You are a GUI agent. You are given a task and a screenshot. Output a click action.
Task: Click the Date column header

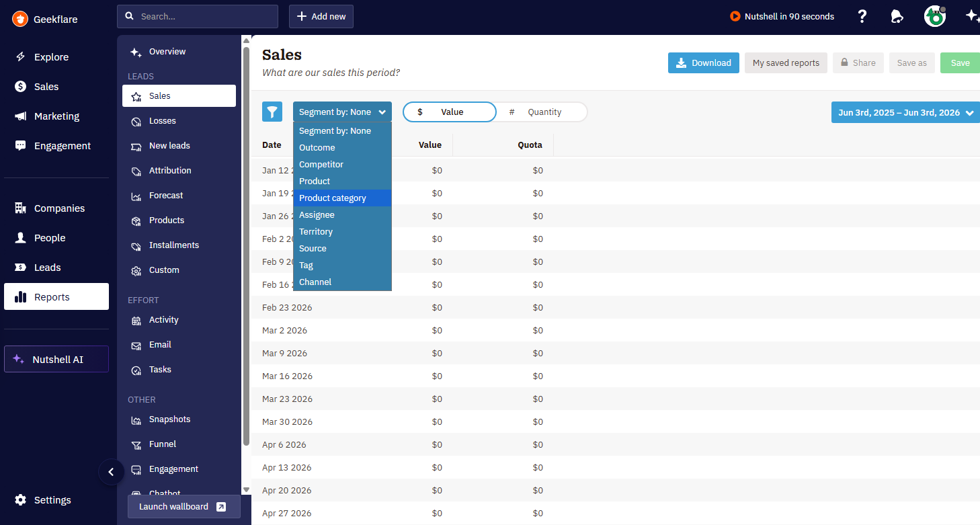tap(272, 145)
